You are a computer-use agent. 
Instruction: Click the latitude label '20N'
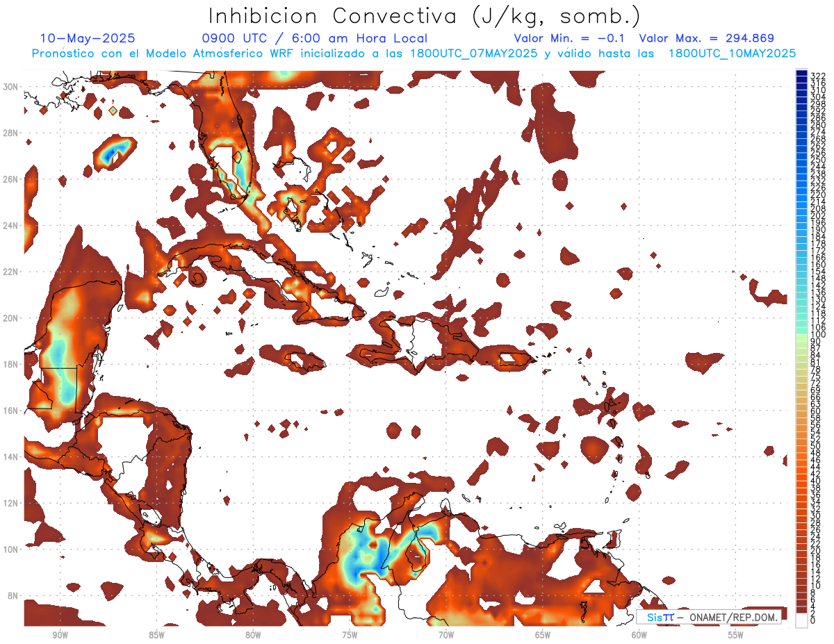point(11,318)
